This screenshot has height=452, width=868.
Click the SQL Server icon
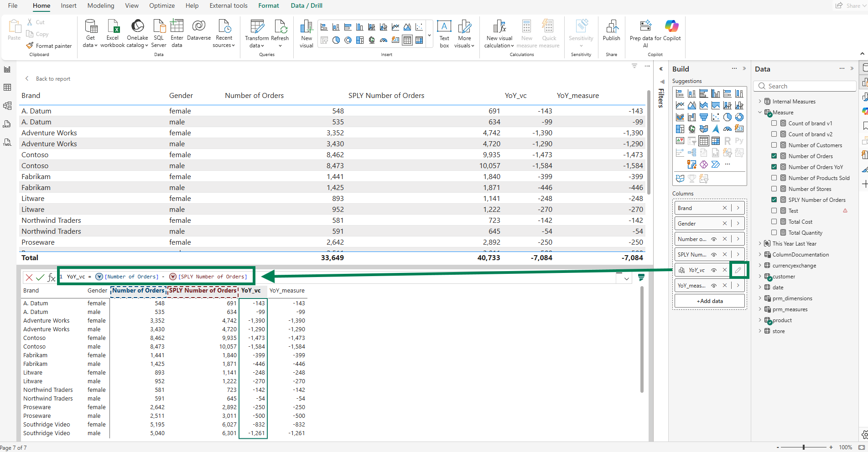pyautogui.click(x=159, y=33)
